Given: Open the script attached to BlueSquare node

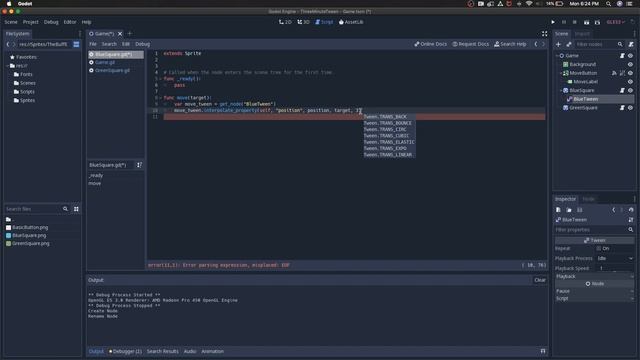Looking at the screenshot, I should [x=622, y=90].
